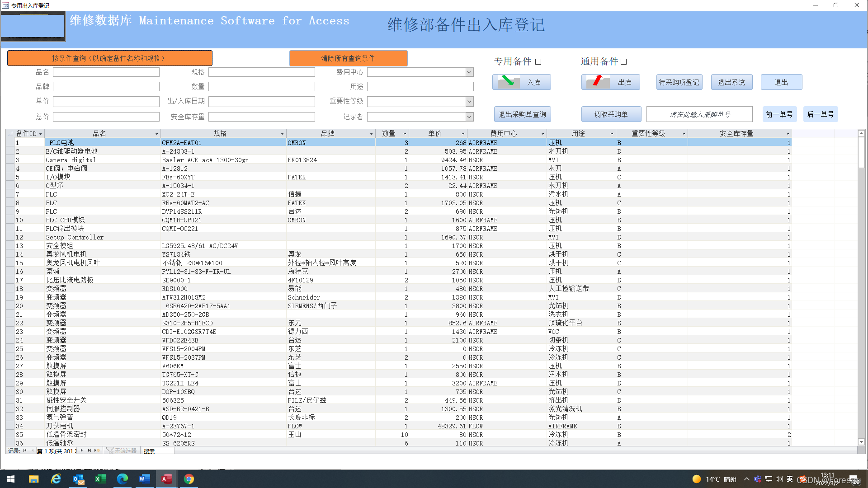
Task: Click the 按条件查询 orange button
Action: (x=110, y=58)
